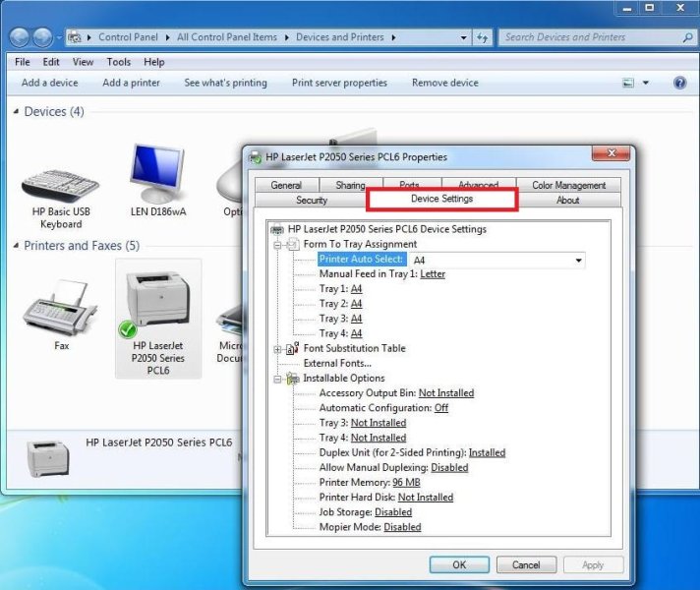Open the address bar history dropdown arrow

[x=464, y=37]
